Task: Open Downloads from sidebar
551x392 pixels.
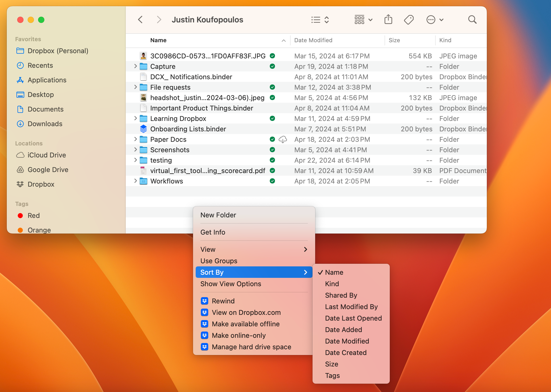Action: (x=39, y=124)
